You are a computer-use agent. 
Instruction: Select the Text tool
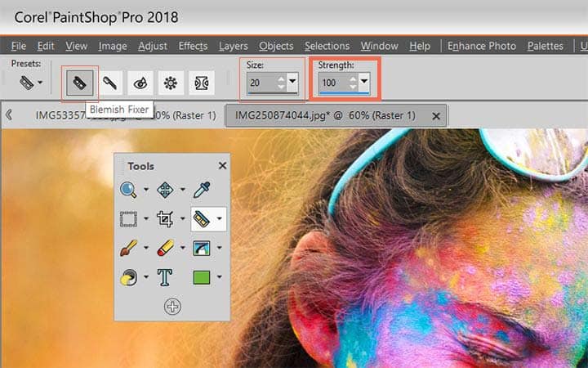coord(165,277)
